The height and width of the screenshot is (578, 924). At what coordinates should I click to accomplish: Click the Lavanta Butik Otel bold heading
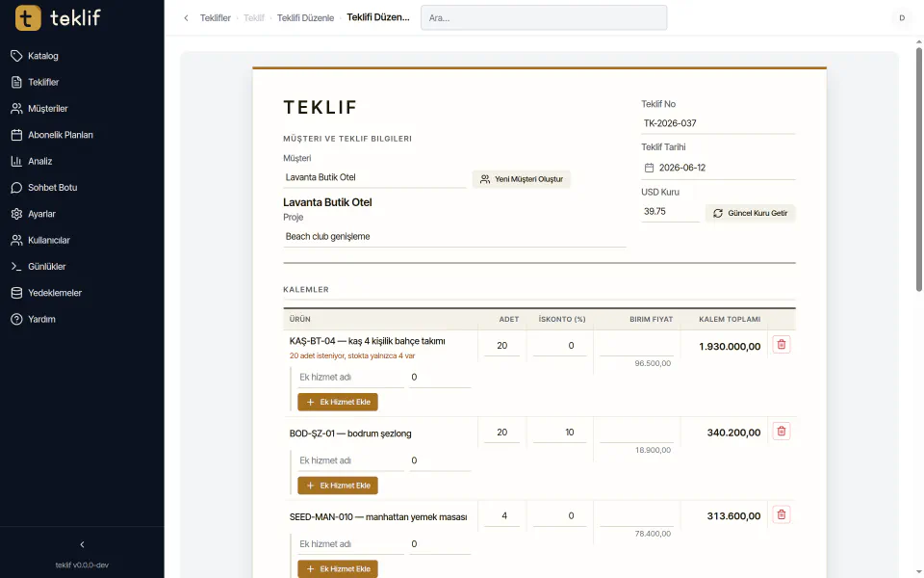point(327,202)
